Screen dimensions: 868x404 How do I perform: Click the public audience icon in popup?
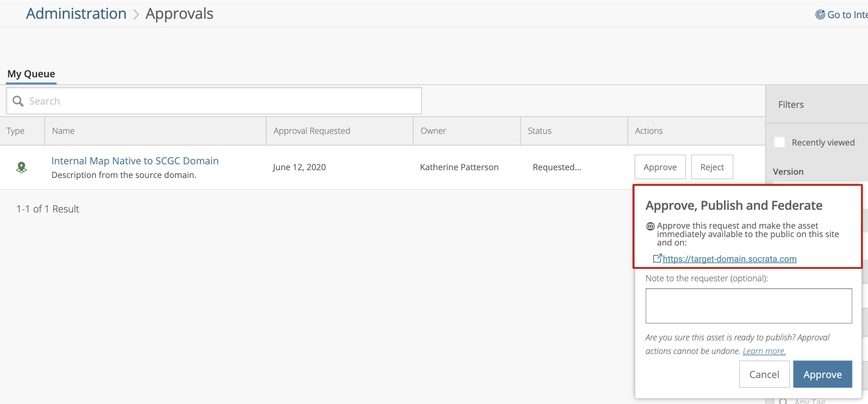(650, 226)
